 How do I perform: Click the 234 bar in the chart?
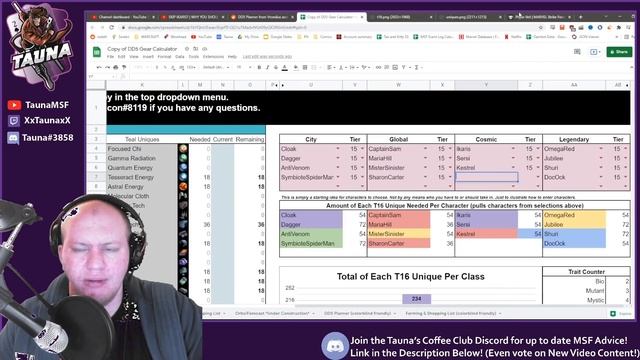[416, 299]
